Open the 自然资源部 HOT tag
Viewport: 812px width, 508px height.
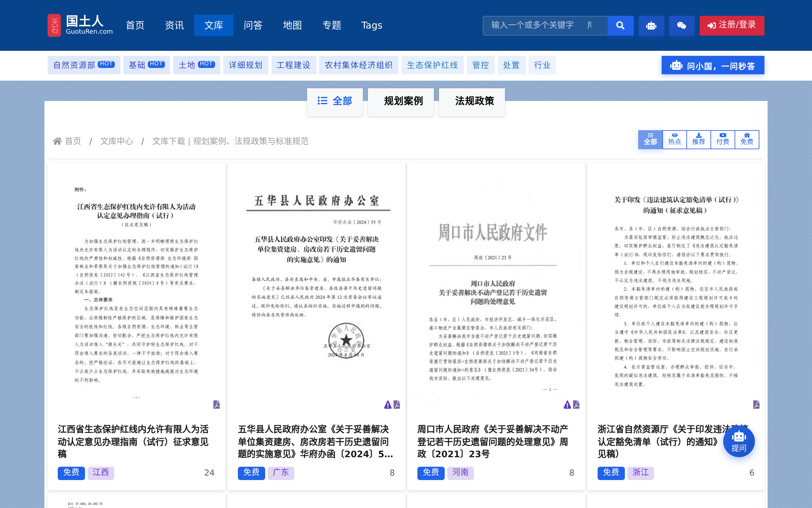84,65
